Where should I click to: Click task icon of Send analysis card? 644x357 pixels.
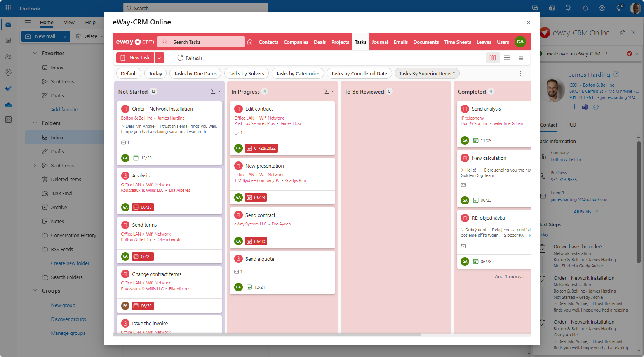[x=465, y=109]
